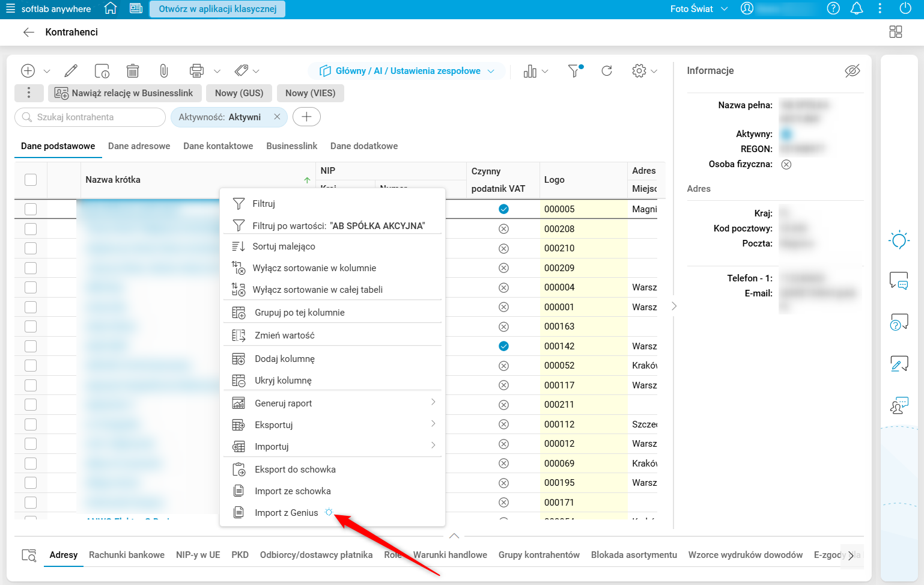Open the hamburger main menu

click(10, 9)
